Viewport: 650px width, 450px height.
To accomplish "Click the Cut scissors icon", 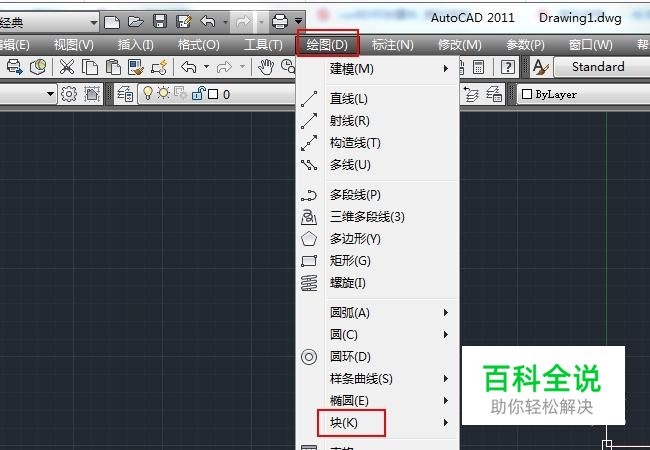I will click(x=67, y=67).
